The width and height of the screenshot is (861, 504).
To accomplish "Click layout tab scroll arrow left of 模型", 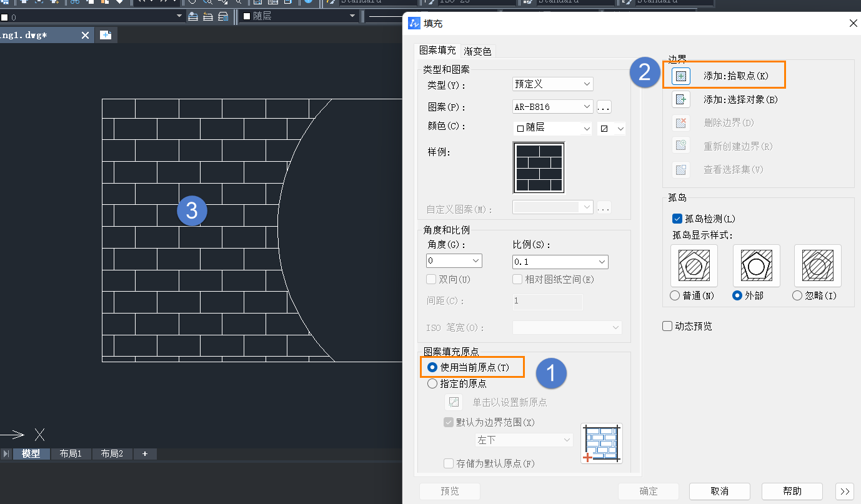I will (6, 454).
